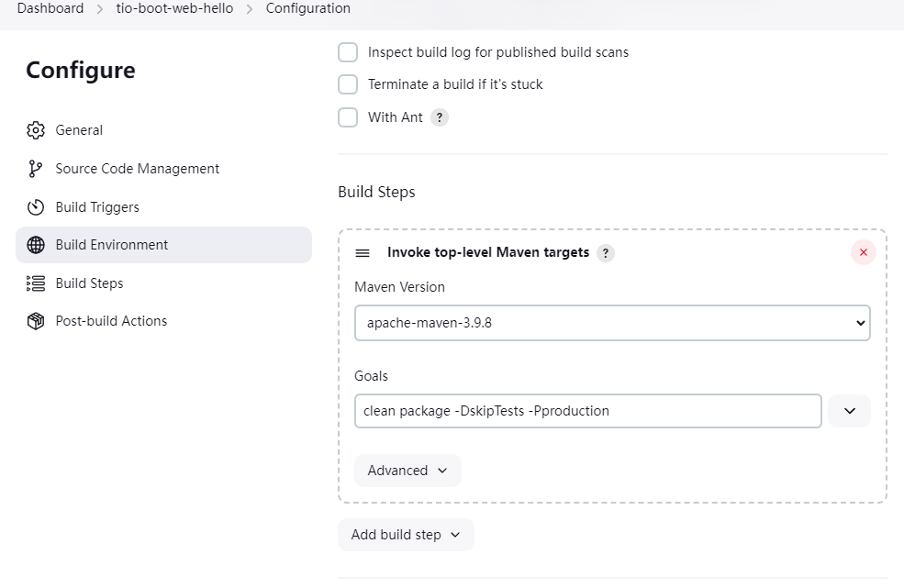The width and height of the screenshot is (904, 588).
Task: Expand the Advanced options section
Action: pos(407,471)
